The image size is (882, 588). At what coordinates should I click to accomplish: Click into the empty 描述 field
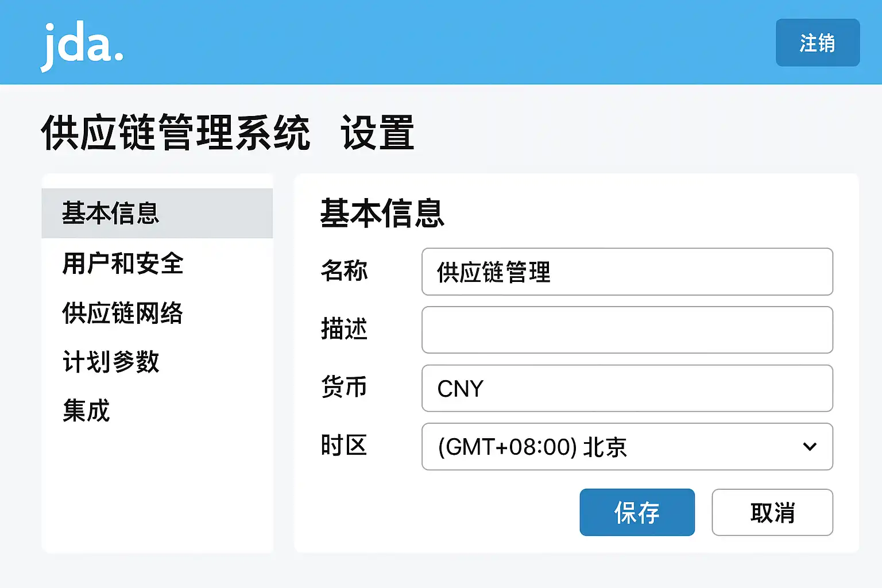[627, 330]
